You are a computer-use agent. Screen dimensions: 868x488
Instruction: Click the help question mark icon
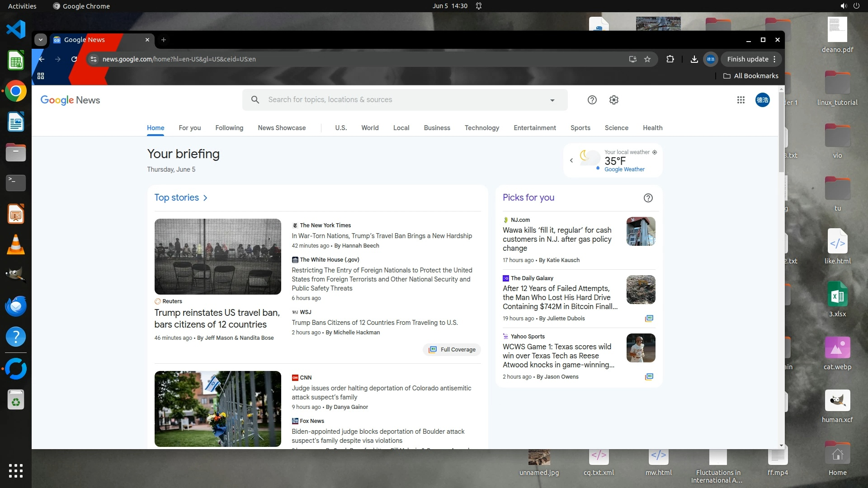pyautogui.click(x=592, y=100)
